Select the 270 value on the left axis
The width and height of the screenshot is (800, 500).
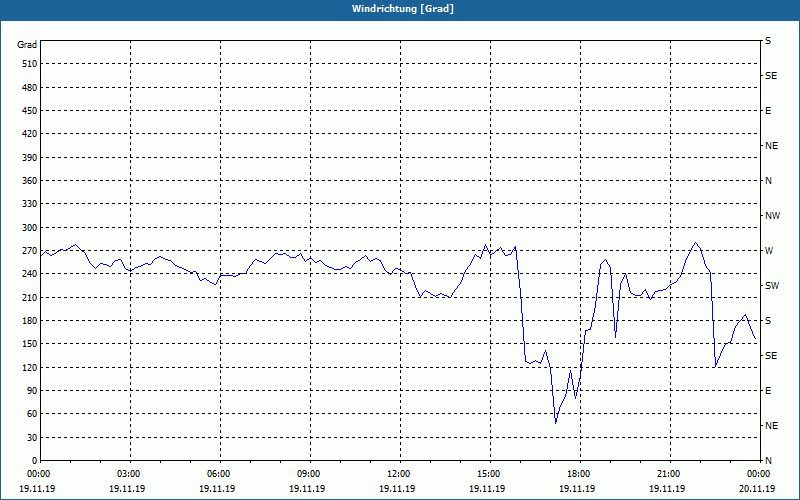pyautogui.click(x=30, y=251)
